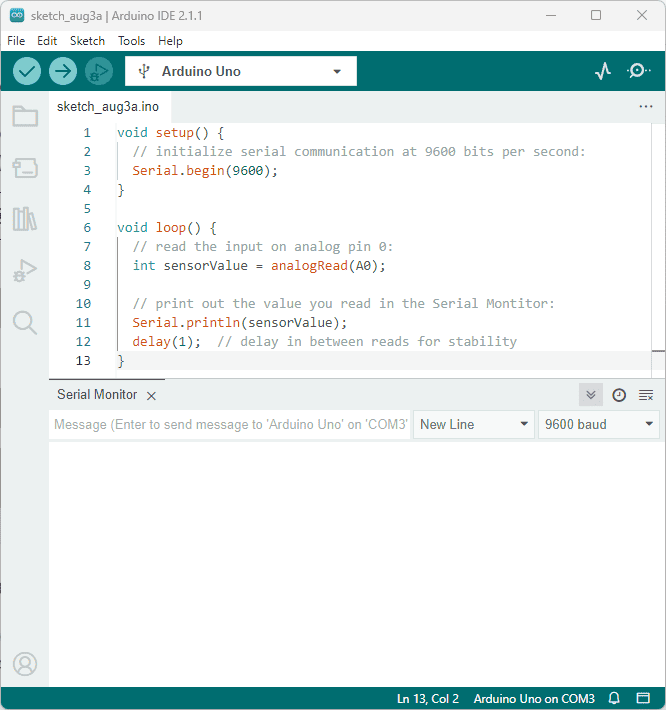
Task: Open the 9600 baud rate dropdown
Action: coord(598,424)
